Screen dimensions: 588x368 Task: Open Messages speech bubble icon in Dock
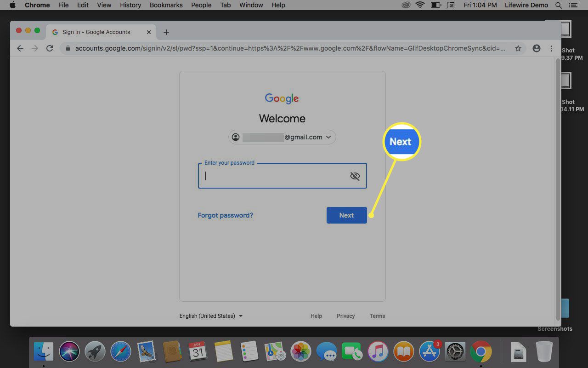click(x=327, y=352)
